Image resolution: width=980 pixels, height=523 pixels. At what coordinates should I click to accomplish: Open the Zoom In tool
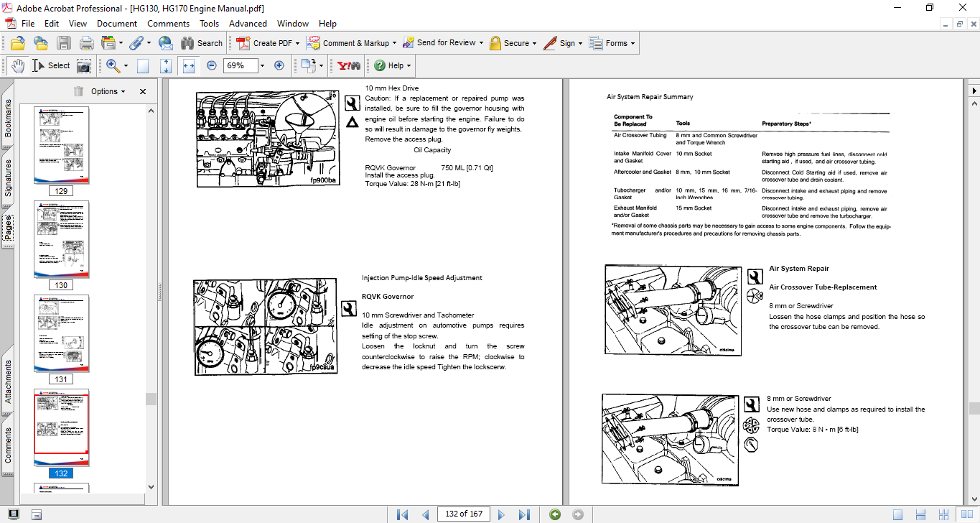111,65
